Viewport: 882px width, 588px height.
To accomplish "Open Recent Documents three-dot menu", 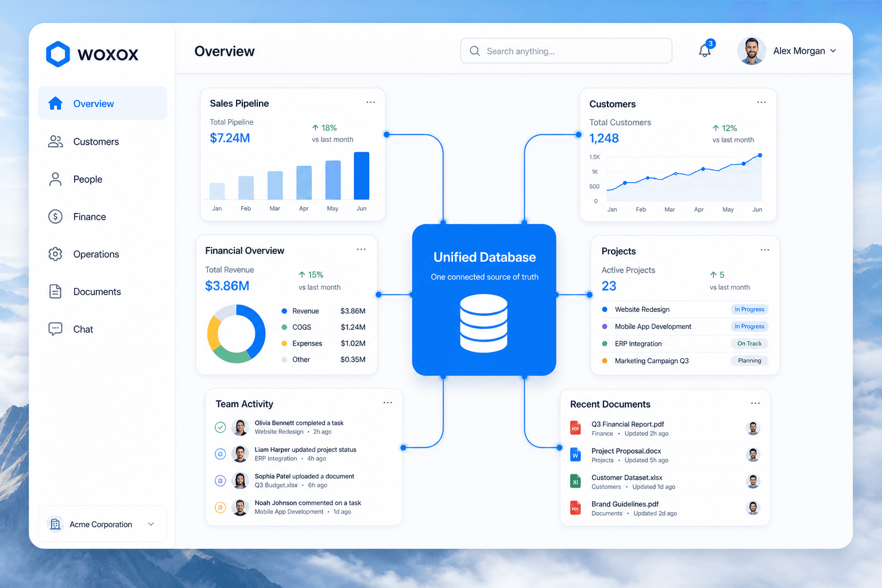I will [x=756, y=403].
